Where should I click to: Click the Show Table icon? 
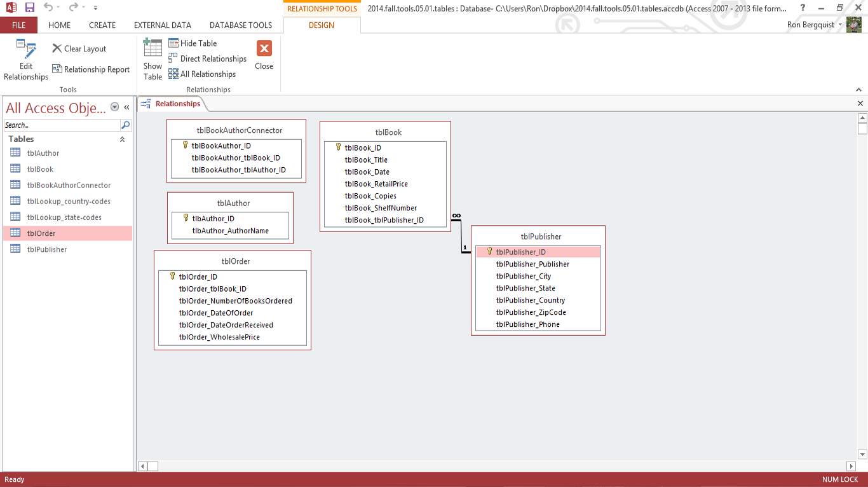[x=153, y=60]
